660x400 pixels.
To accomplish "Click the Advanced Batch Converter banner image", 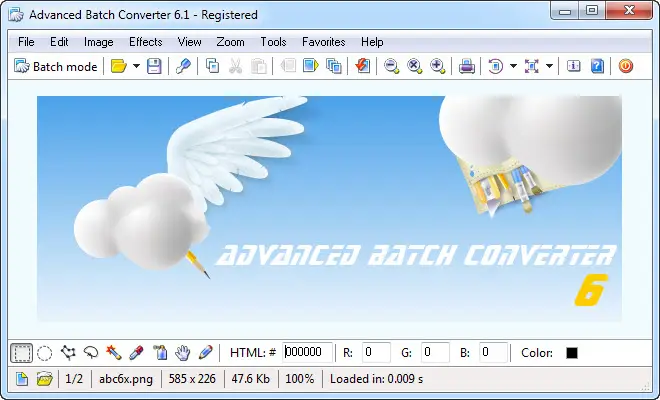I will point(329,209).
